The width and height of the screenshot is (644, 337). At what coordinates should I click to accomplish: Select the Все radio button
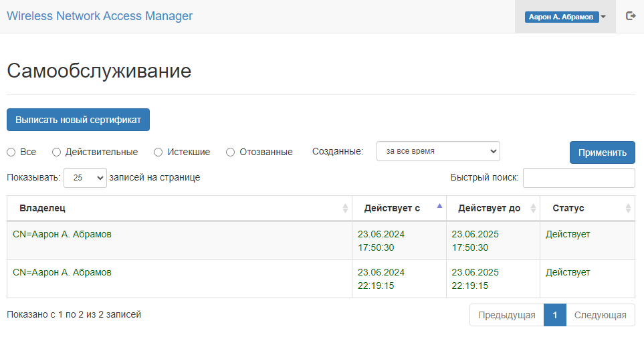[11, 152]
